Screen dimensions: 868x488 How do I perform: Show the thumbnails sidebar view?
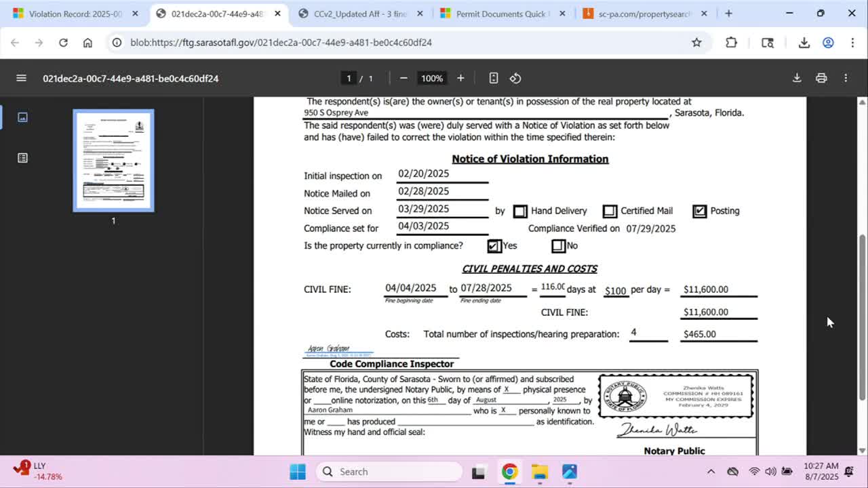(22, 117)
